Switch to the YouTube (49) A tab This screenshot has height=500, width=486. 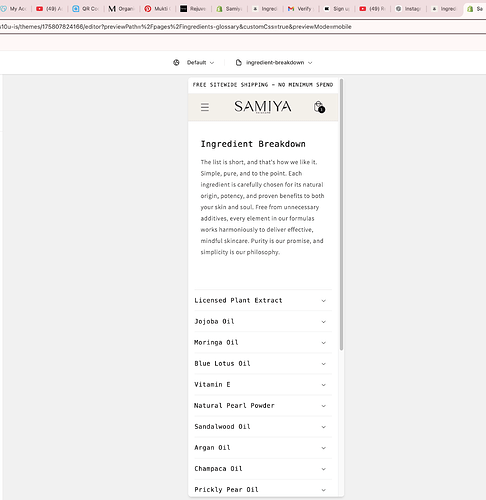click(49, 9)
